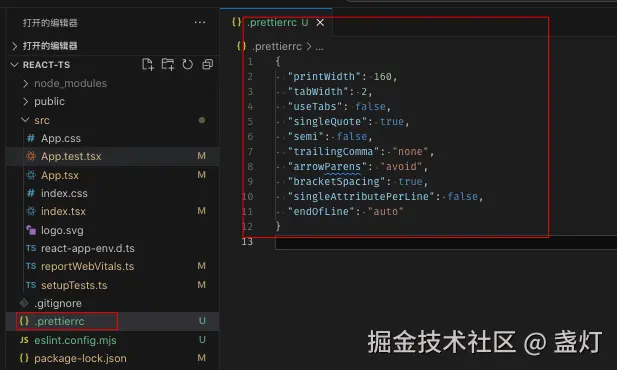Click the New File icon in REACT-TS header
This screenshot has width=617, height=370.
click(148, 64)
